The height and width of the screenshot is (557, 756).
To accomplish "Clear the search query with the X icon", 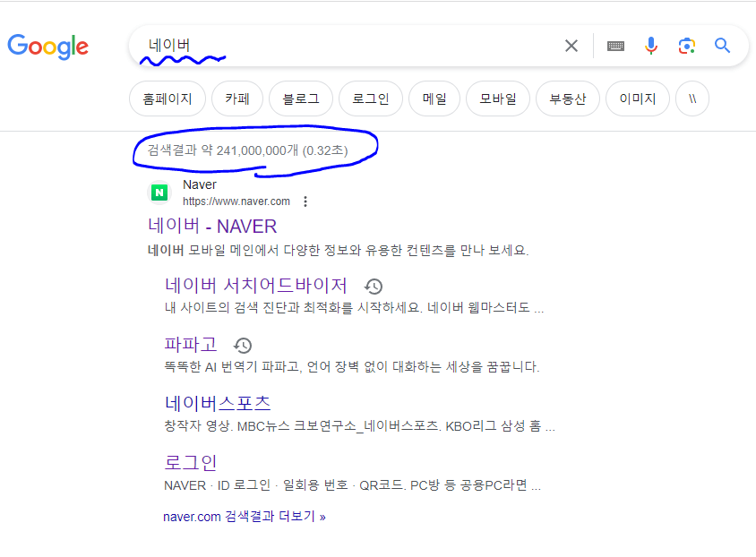I will [571, 46].
